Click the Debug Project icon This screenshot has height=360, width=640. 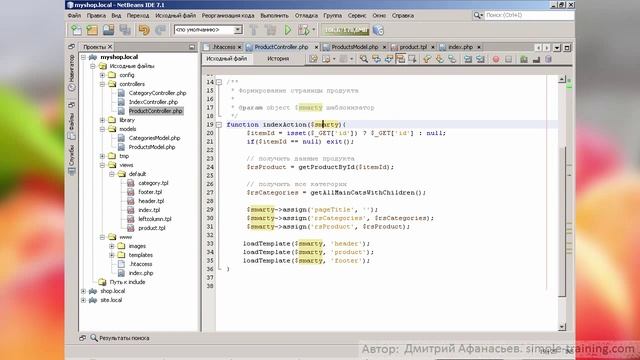[x=303, y=30]
